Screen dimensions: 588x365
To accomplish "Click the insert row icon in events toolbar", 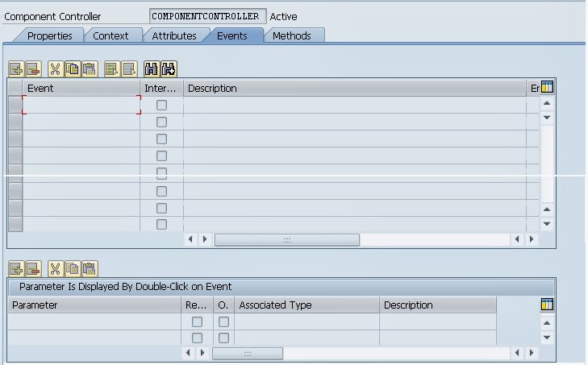I will 16,69.
